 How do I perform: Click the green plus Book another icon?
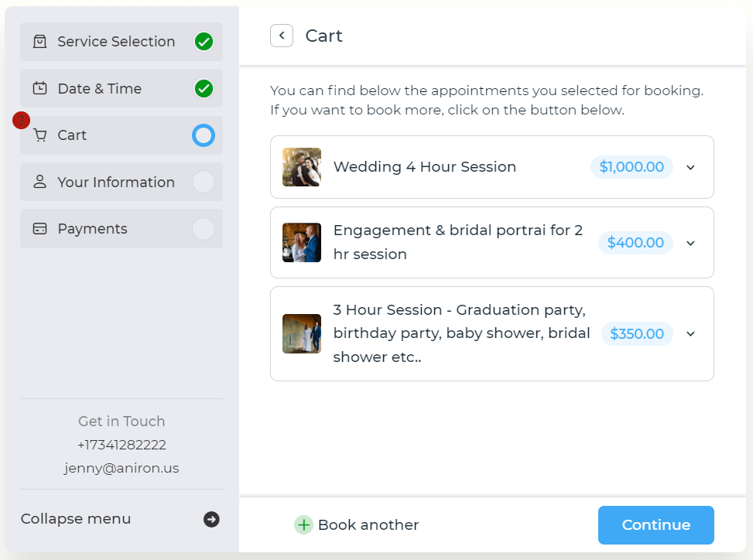pyautogui.click(x=303, y=525)
